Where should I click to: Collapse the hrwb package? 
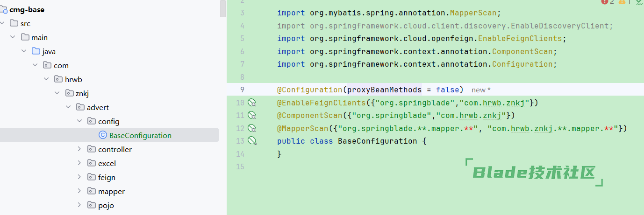click(46, 79)
